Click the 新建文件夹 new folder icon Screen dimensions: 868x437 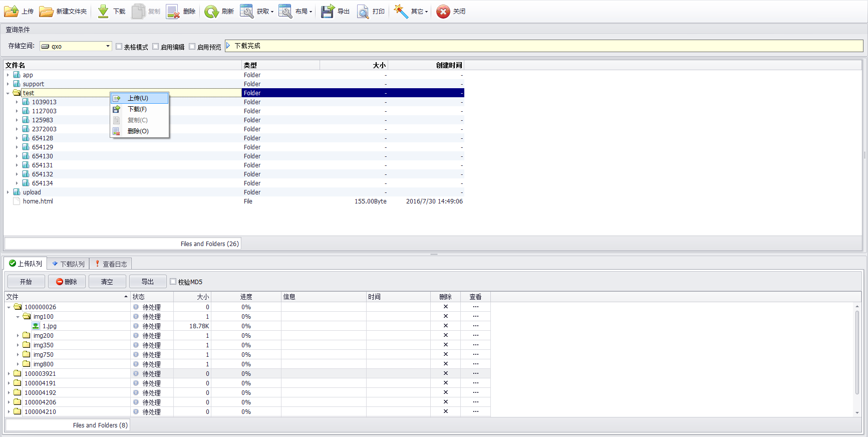[46, 11]
